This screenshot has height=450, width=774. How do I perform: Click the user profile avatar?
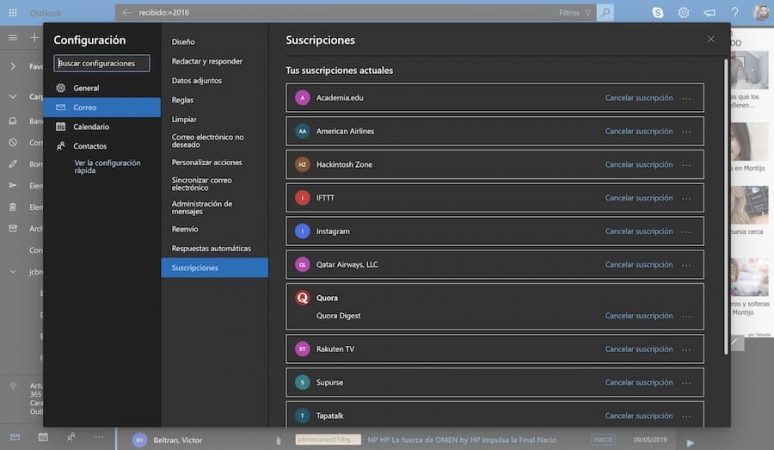pyautogui.click(x=761, y=13)
